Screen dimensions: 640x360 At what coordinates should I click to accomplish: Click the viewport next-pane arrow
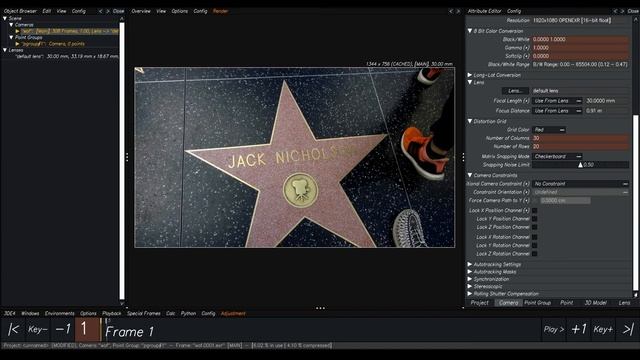tap(458, 11)
